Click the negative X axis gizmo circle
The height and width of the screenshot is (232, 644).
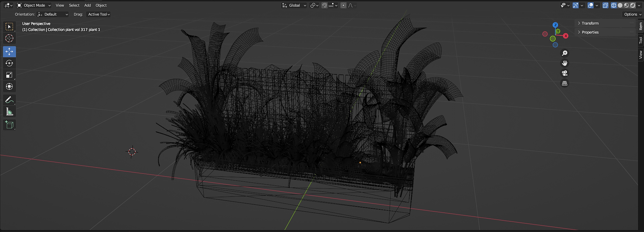coord(545,34)
